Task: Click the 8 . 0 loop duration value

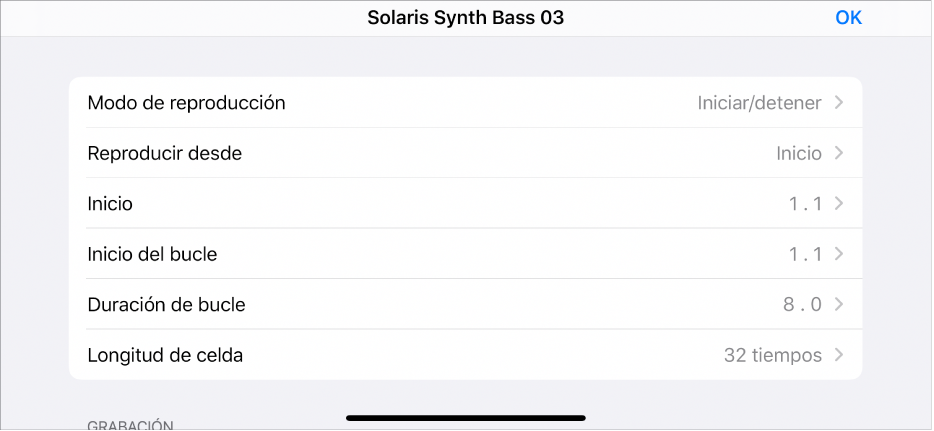Action: [x=802, y=304]
